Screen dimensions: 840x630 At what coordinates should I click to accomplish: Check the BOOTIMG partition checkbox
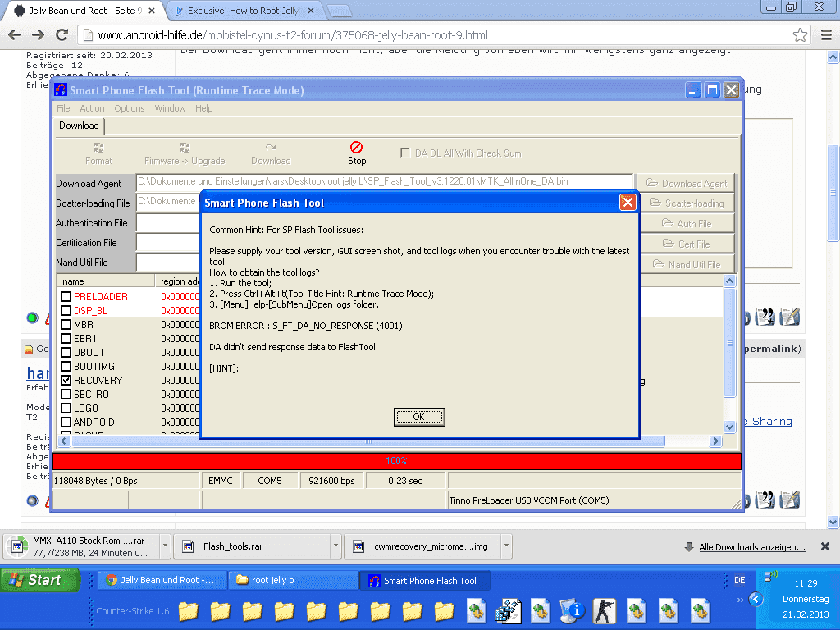[66, 366]
